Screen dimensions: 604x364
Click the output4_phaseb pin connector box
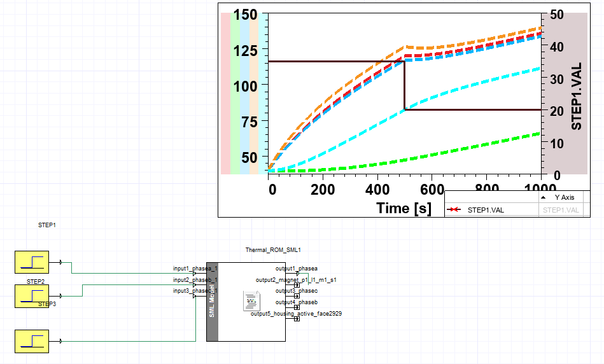(297, 307)
